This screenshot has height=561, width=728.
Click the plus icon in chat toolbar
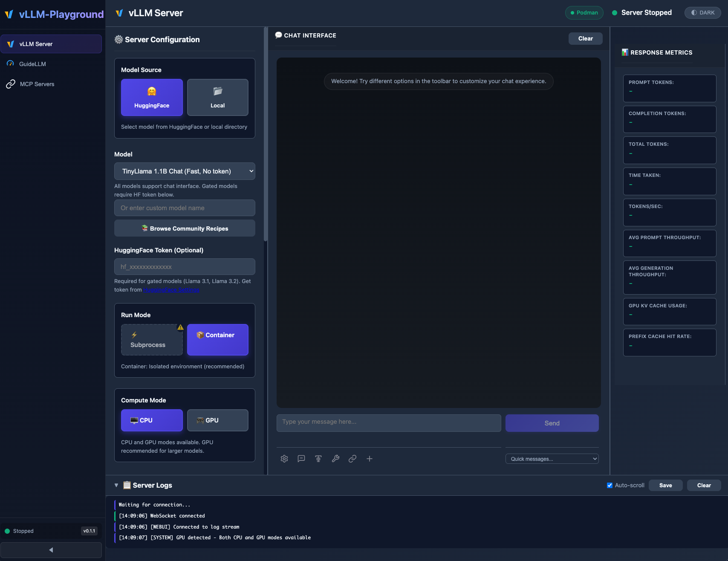(370, 459)
